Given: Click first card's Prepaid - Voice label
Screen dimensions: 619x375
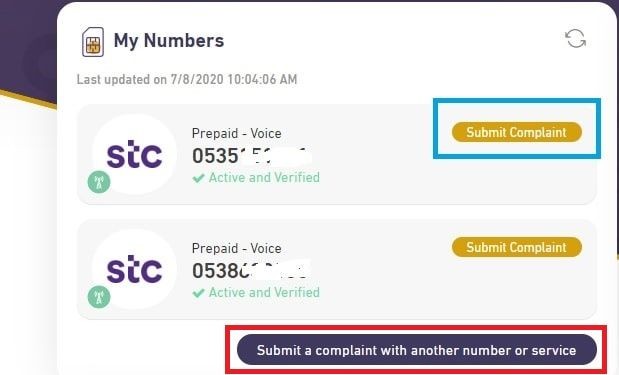Looking at the screenshot, I should point(236,133).
